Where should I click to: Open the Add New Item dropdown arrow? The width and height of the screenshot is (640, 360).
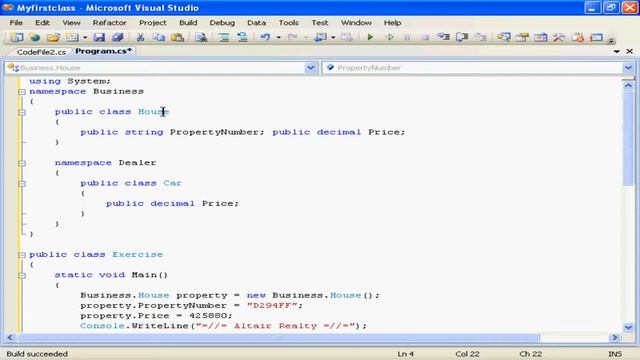pos(85,38)
